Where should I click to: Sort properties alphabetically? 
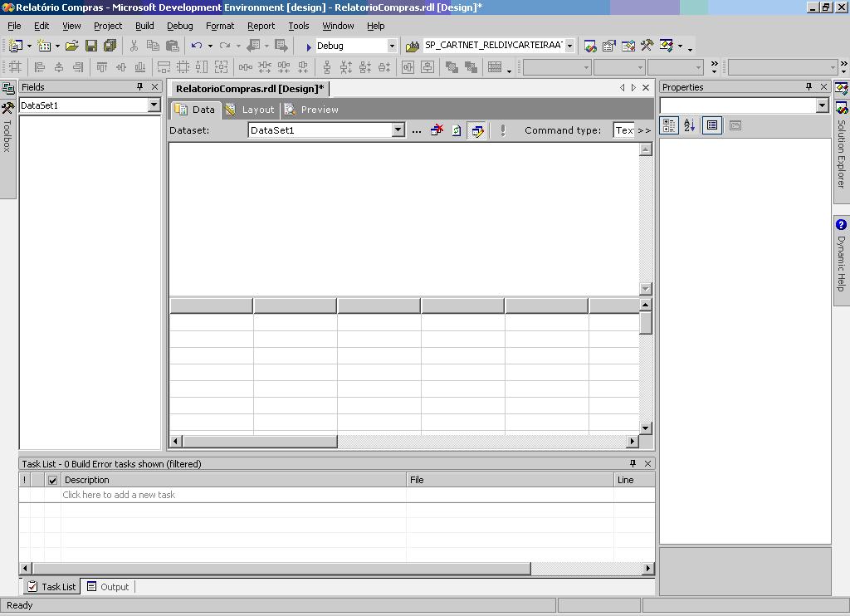[x=689, y=125]
